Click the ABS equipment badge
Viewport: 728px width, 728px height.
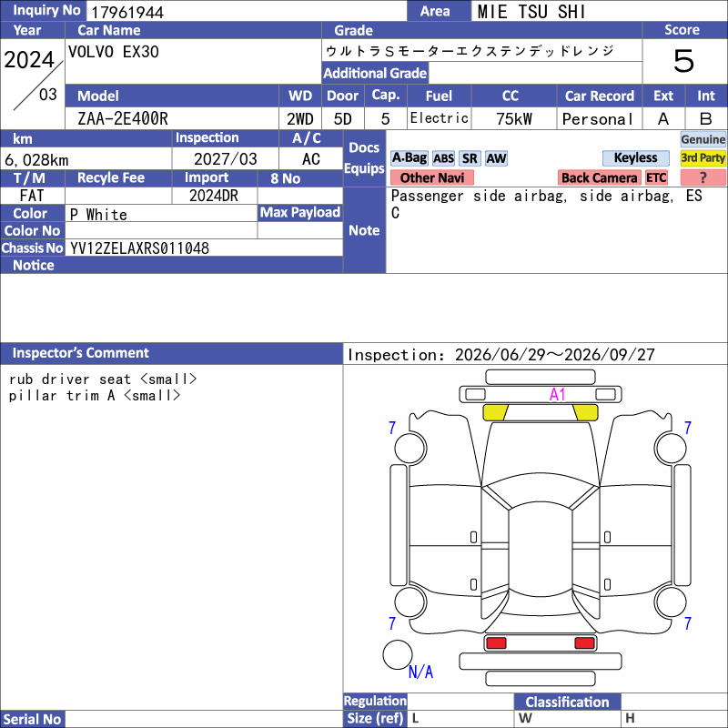click(x=443, y=158)
